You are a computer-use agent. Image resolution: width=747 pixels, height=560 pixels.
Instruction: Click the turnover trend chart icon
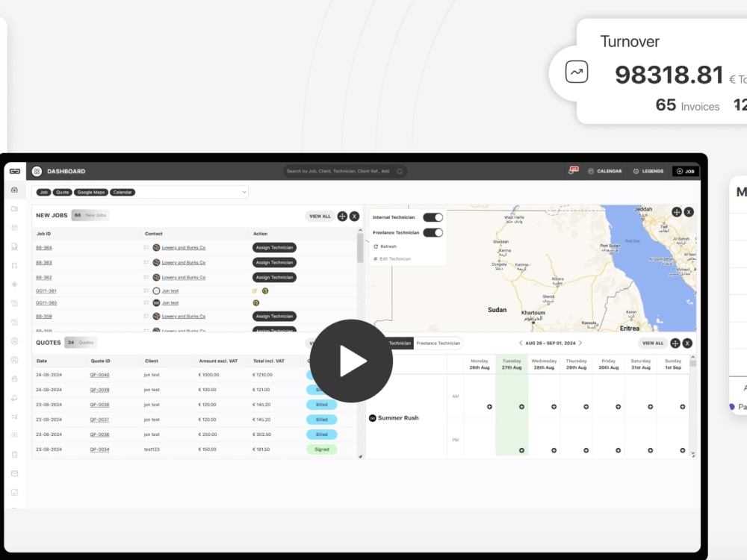click(577, 72)
